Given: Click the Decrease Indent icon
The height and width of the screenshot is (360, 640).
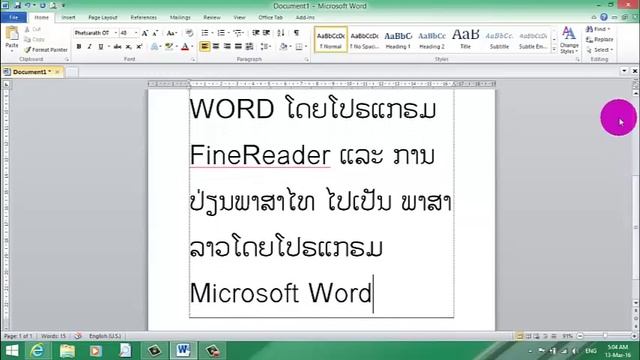Looking at the screenshot, I should click(x=256, y=33).
